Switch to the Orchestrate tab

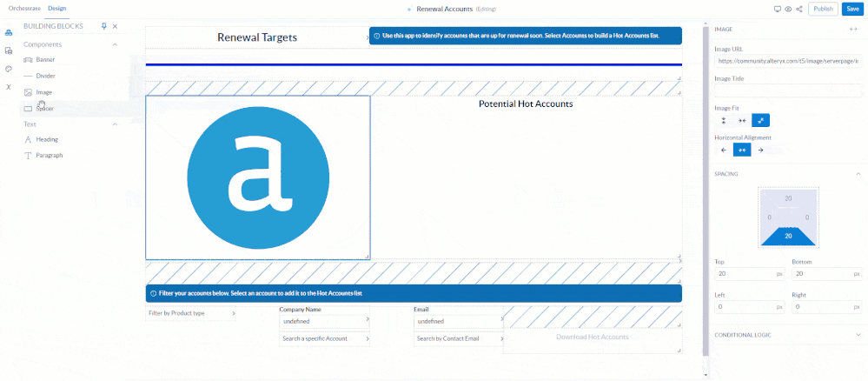pyautogui.click(x=24, y=9)
